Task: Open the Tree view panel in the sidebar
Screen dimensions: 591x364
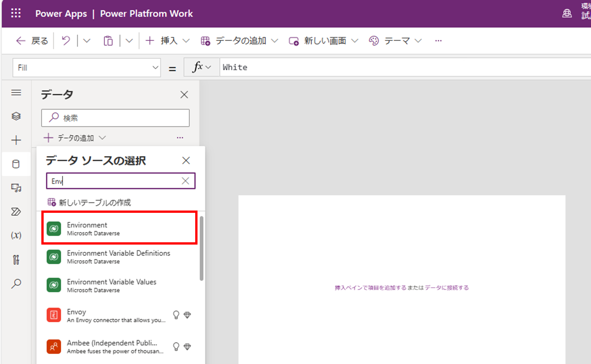Action: pos(16,116)
